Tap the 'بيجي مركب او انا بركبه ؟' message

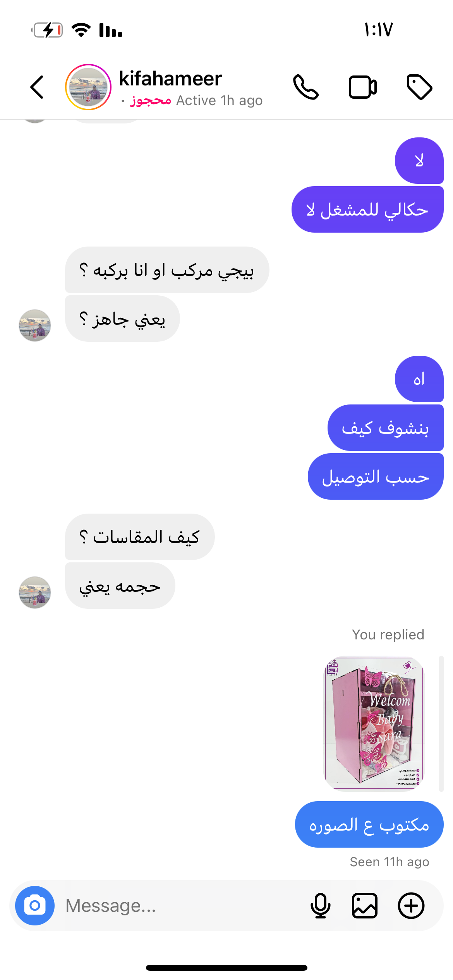click(x=167, y=270)
